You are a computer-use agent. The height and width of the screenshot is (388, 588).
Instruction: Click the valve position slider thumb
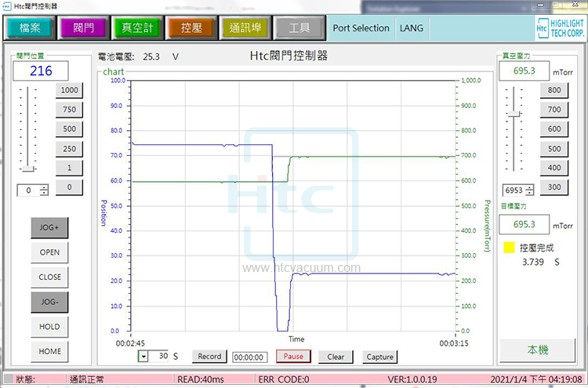[27, 169]
